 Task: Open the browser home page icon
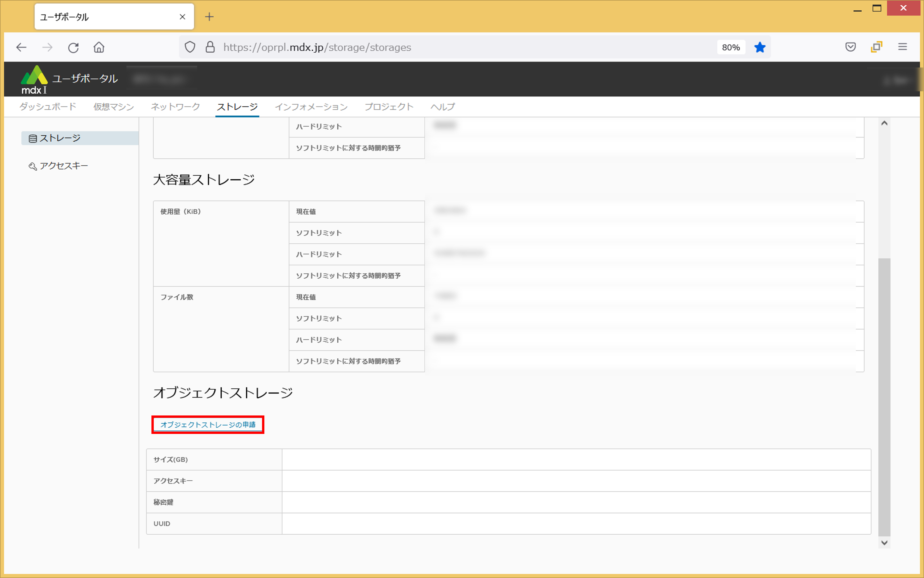[x=99, y=47]
